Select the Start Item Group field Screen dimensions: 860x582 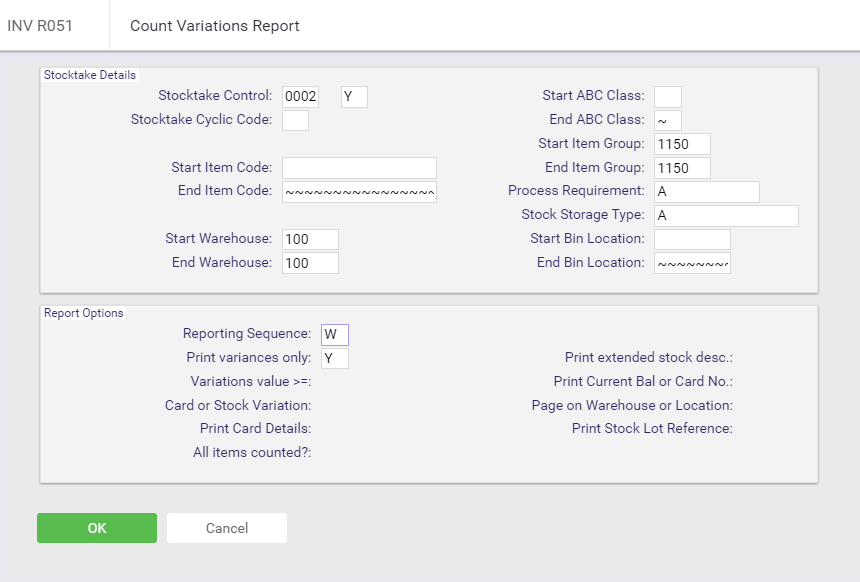(682, 144)
